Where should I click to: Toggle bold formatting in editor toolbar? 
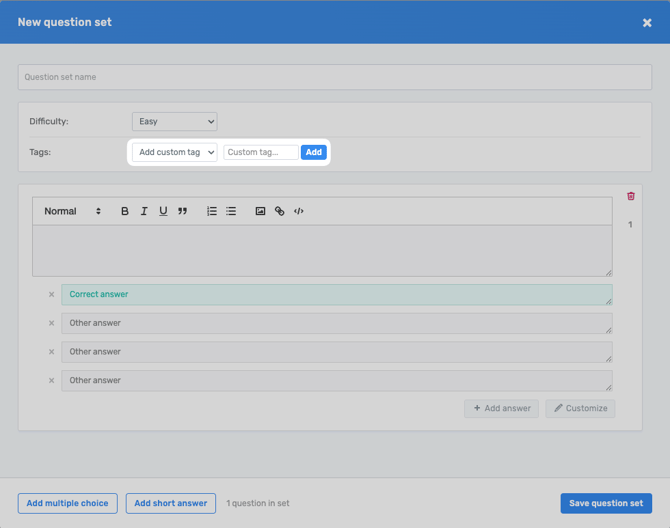pyautogui.click(x=125, y=211)
